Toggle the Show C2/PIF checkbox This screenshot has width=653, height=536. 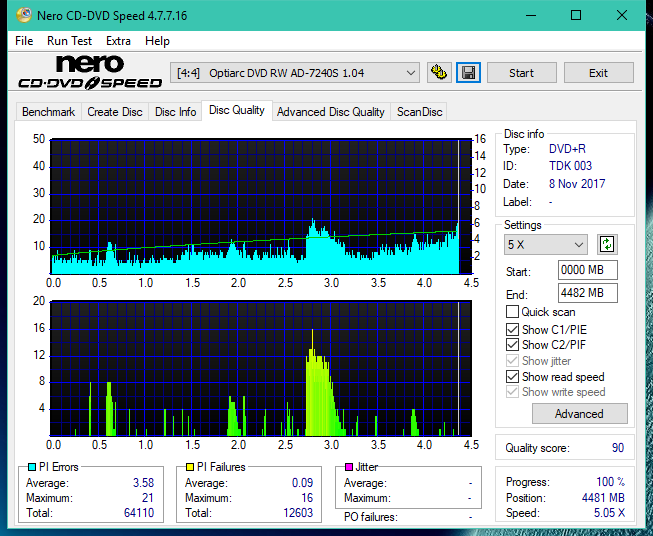[x=512, y=345]
